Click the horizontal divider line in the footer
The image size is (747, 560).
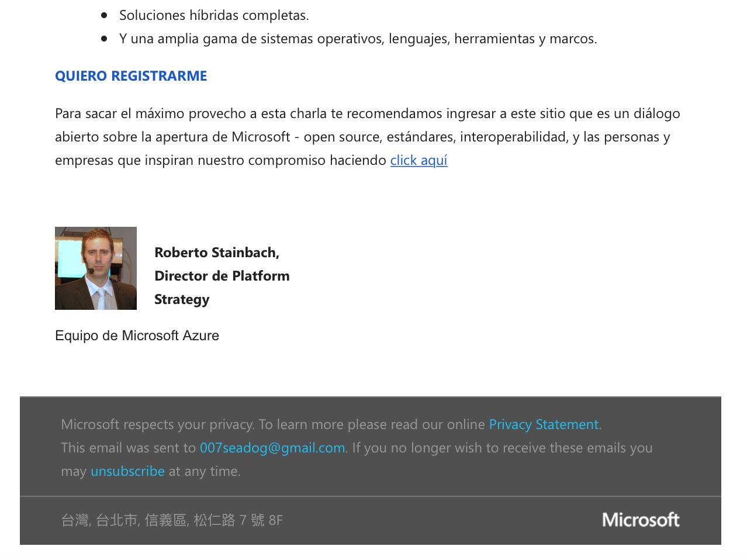[371, 496]
